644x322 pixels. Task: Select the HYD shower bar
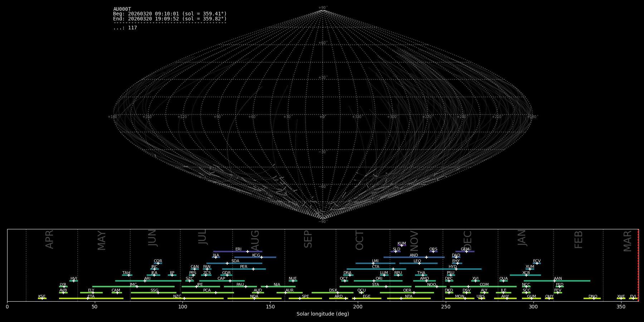pos(453,269)
